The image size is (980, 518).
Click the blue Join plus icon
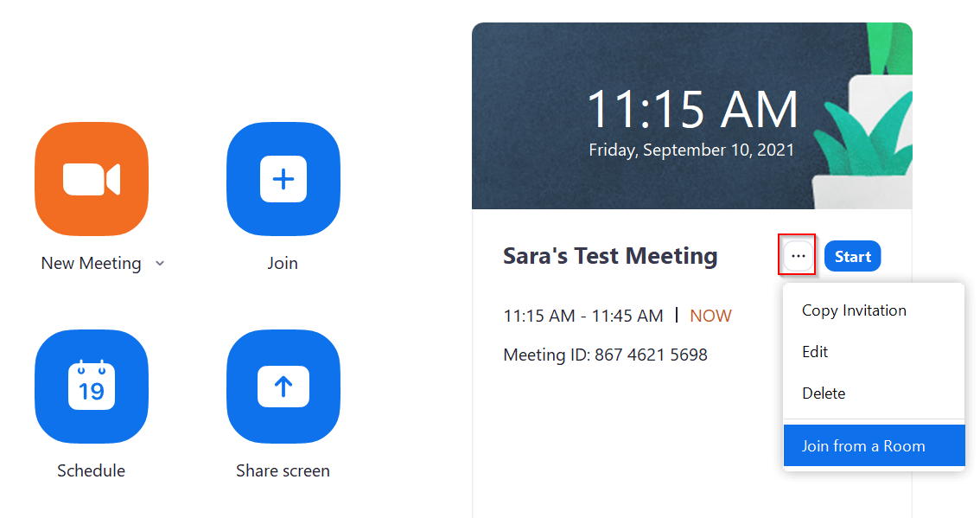pos(283,179)
